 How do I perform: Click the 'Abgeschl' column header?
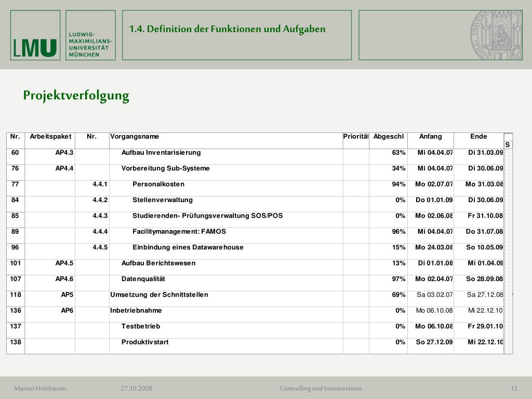pyautogui.click(x=389, y=137)
